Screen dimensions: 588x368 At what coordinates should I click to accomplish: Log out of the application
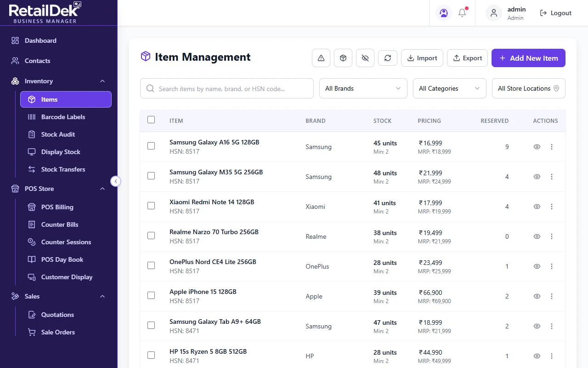point(556,13)
